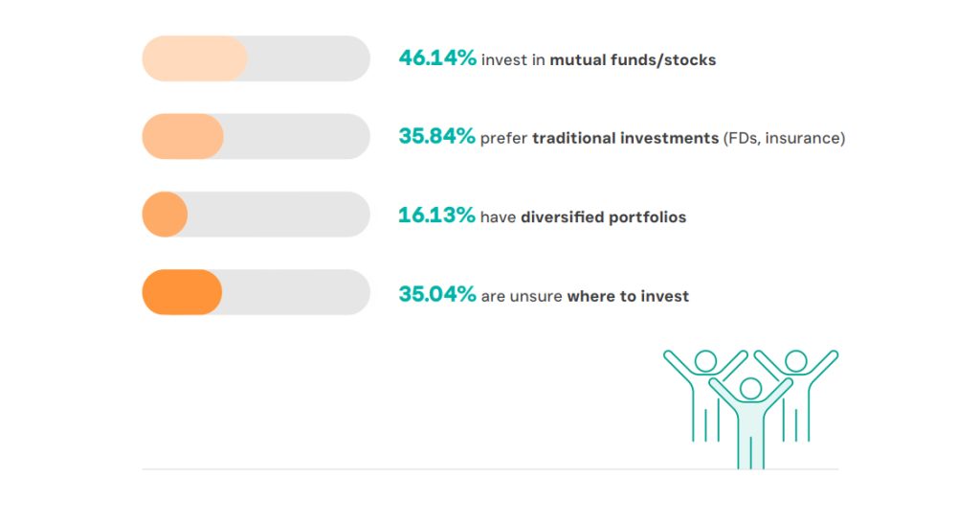Viewport: 980px width, 523px height.
Task: Click the orange circle on diversified portfolios bar
Action: 165,214
